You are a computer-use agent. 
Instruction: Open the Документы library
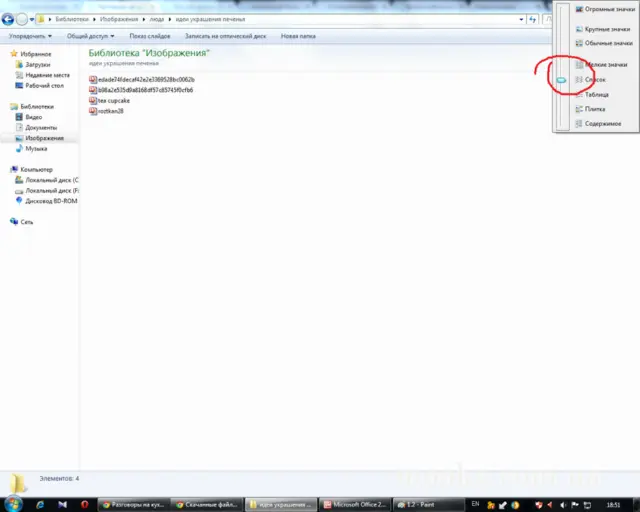(x=36, y=128)
